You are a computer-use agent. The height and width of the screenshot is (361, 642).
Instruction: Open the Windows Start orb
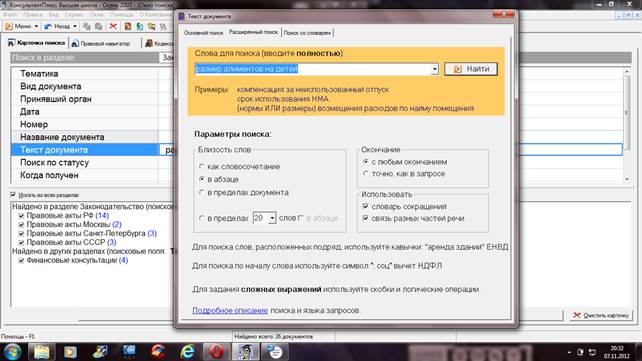[x=12, y=352]
